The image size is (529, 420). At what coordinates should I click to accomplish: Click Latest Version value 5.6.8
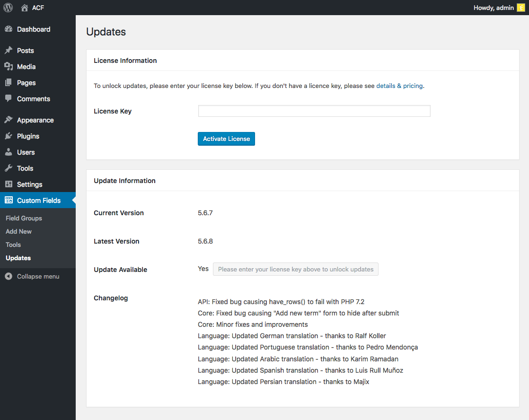[205, 241]
